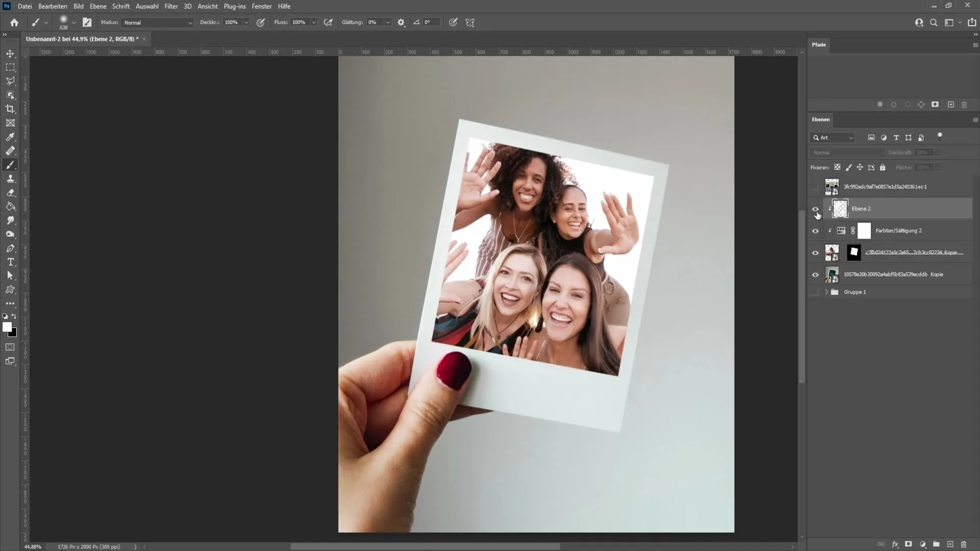Select the Crop tool

10,109
